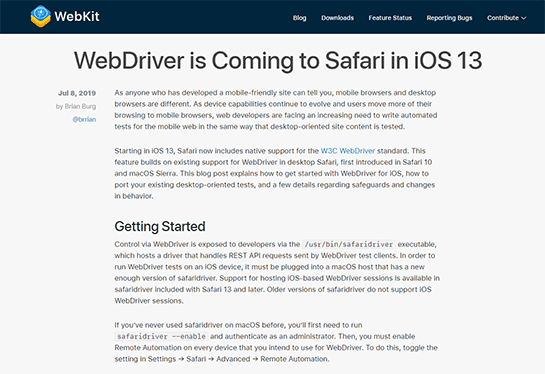Image resolution: width=545 pixels, height=374 pixels.
Task: Click the chevron next to Contribute
Action: (524, 18)
